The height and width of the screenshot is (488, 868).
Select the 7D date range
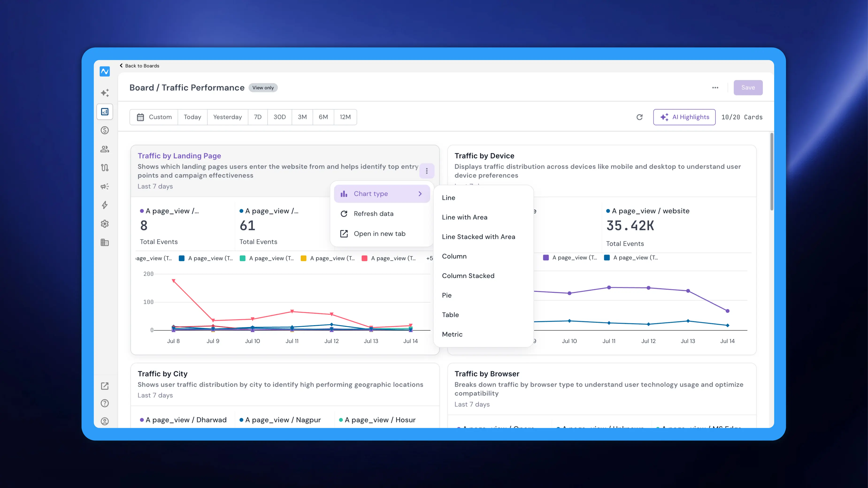(x=258, y=117)
